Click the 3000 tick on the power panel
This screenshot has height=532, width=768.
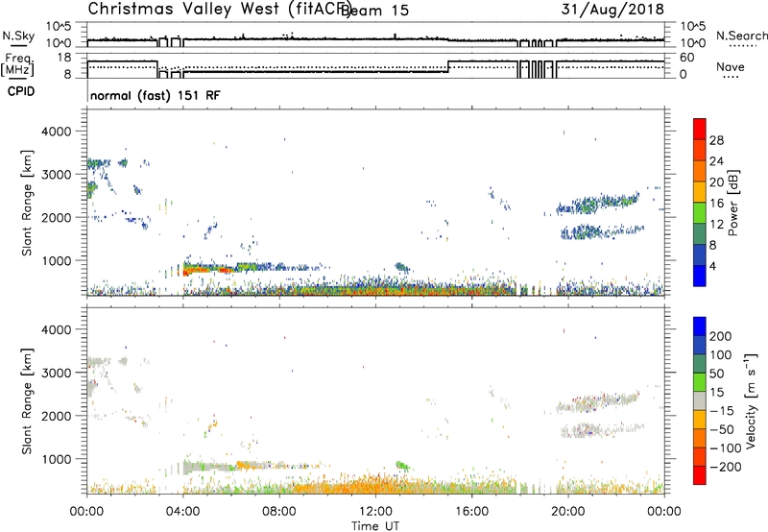(x=56, y=175)
